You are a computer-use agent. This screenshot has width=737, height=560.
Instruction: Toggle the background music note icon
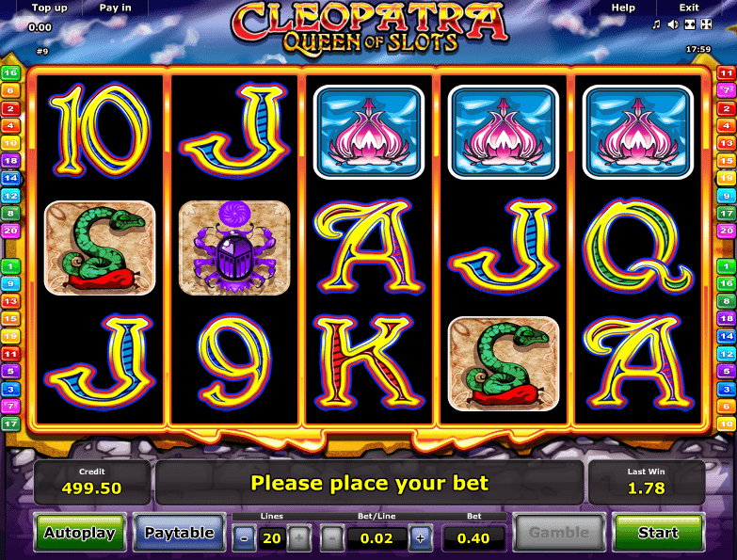point(657,24)
